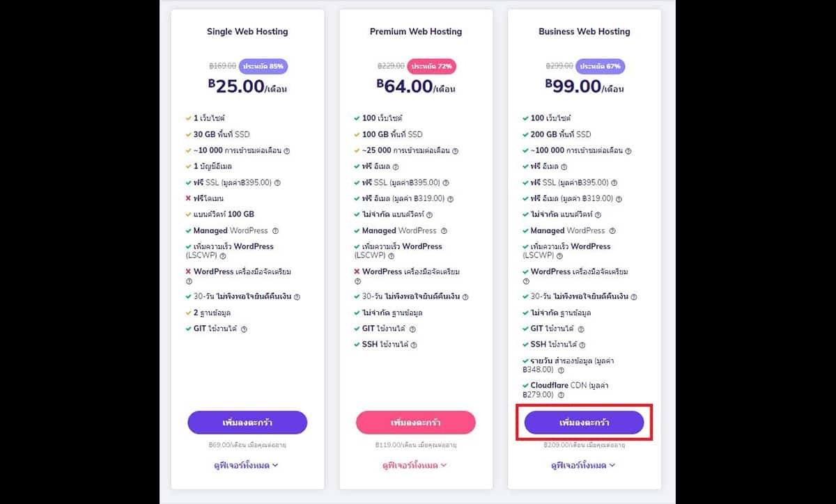Expand all features under Premium Web Hosting
836x504 pixels.
(x=415, y=465)
